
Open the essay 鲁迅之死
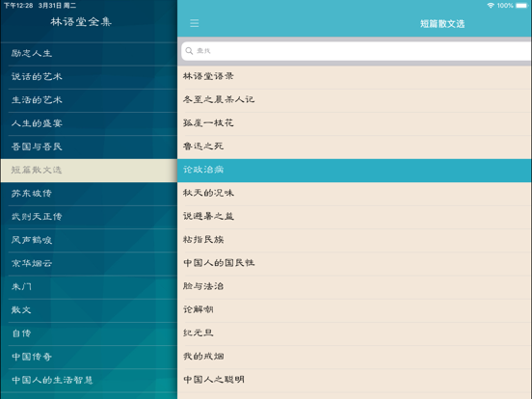pos(355,146)
